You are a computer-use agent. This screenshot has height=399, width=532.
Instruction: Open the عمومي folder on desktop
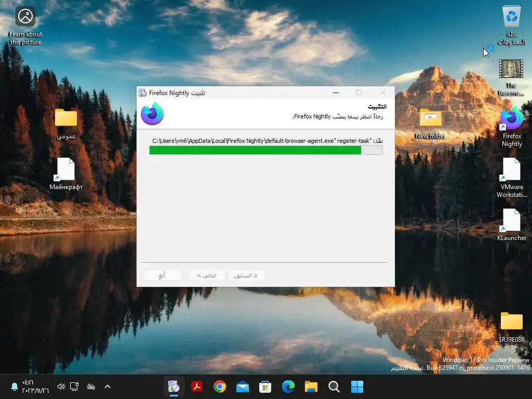[66, 124]
